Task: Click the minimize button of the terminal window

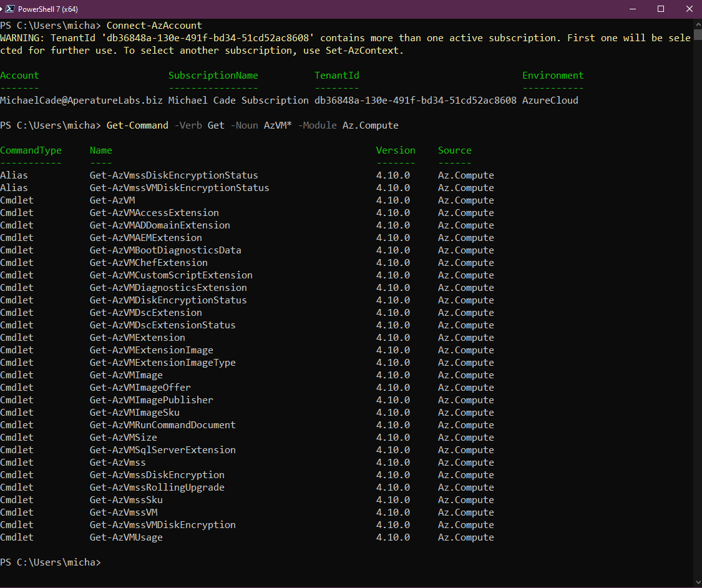Action: [x=632, y=9]
